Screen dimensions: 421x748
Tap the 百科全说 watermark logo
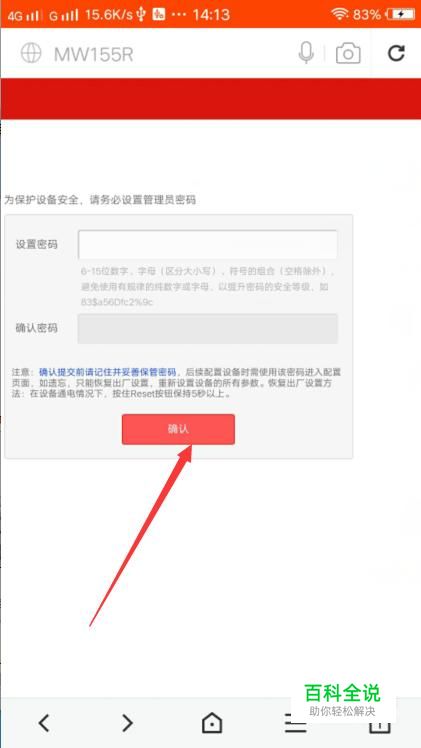(343, 693)
